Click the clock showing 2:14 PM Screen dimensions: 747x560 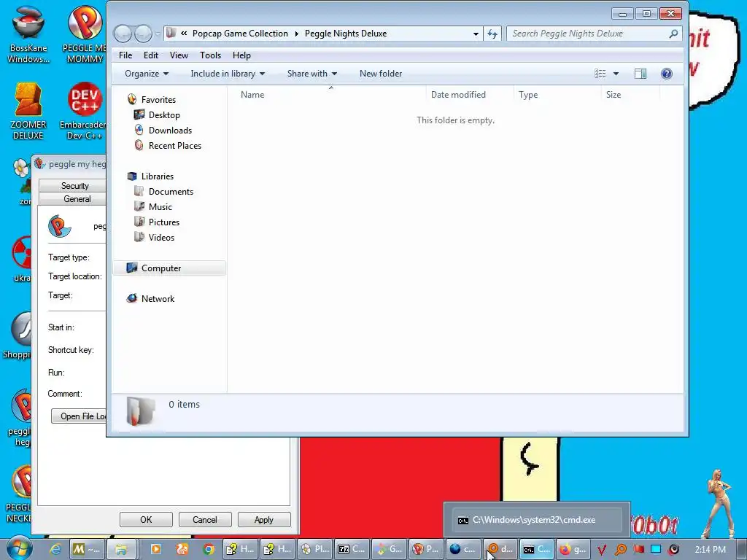710,549
